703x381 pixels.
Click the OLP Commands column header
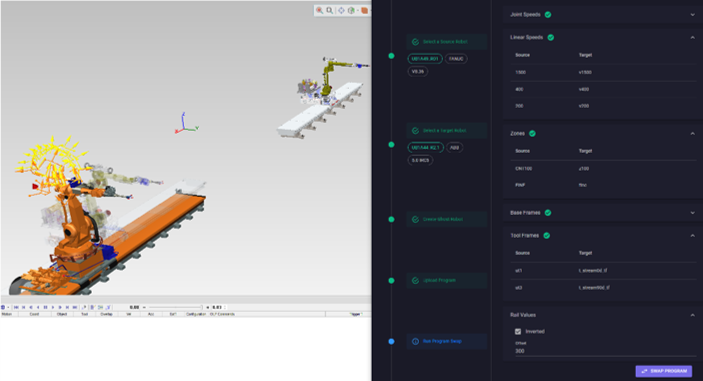pyautogui.click(x=222, y=314)
